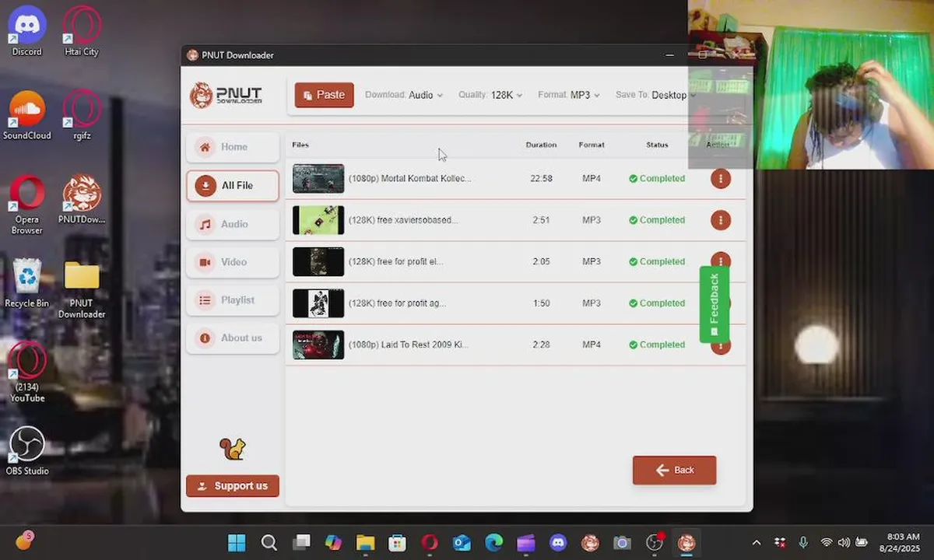The width and height of the screenshot is (934, 560).
Task: Click file name '(128K) free for profit ag...'
Action: tap(397, 303)
